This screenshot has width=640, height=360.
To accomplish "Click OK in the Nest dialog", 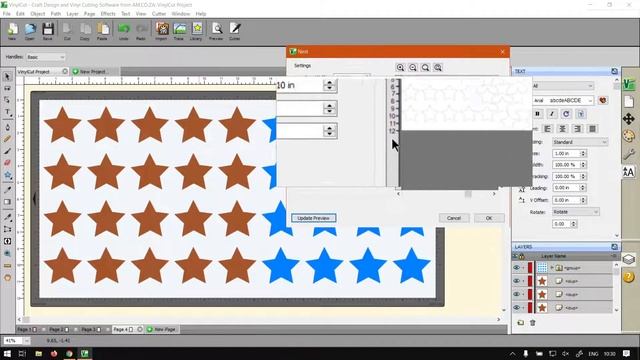I will click(489, 218).
